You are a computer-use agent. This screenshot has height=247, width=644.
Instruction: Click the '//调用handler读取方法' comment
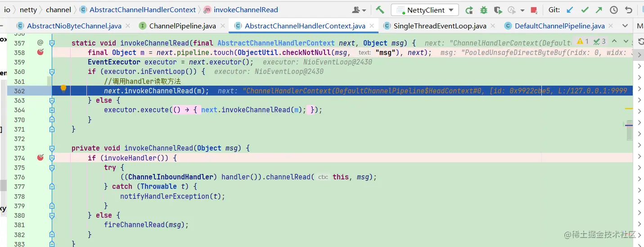pyautogui.click(x=143, y=81)
